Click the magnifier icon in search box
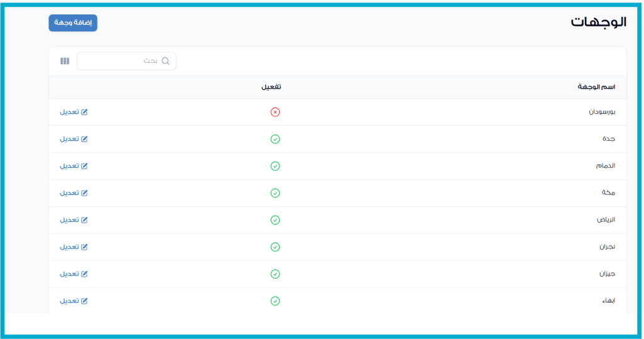Viewport: 644px width, 339px height. (x=165, y=61)
